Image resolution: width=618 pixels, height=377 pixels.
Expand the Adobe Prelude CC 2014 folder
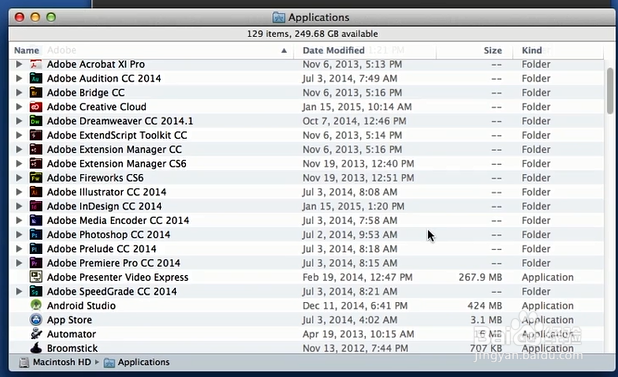(x=19, y=249)
